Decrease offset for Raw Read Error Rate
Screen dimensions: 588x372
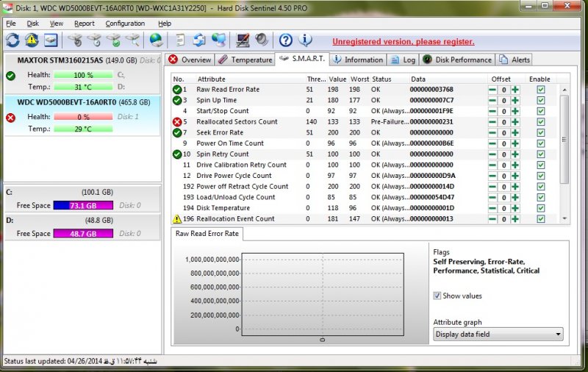click(x=492, y=90)
